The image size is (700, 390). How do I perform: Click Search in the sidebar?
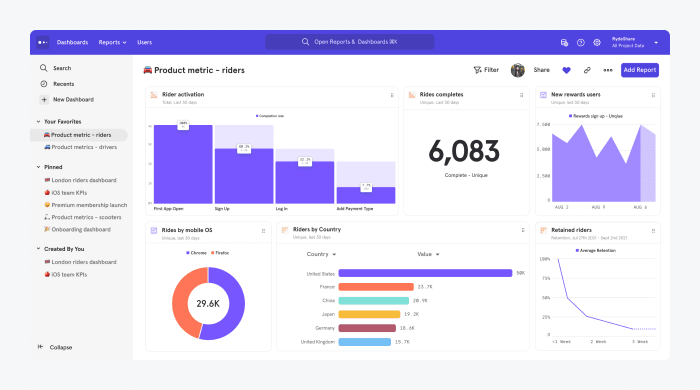point(62,68)
